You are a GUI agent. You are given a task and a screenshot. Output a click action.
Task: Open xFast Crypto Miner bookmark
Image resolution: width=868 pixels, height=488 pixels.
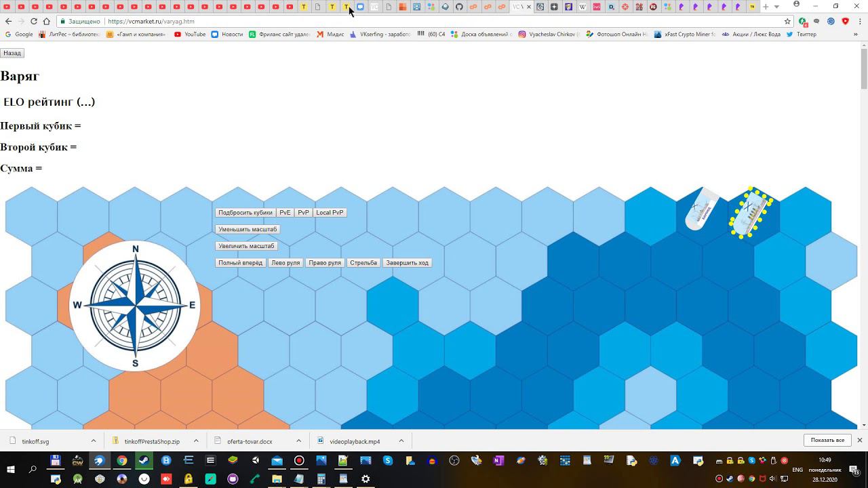pos(685,34)
